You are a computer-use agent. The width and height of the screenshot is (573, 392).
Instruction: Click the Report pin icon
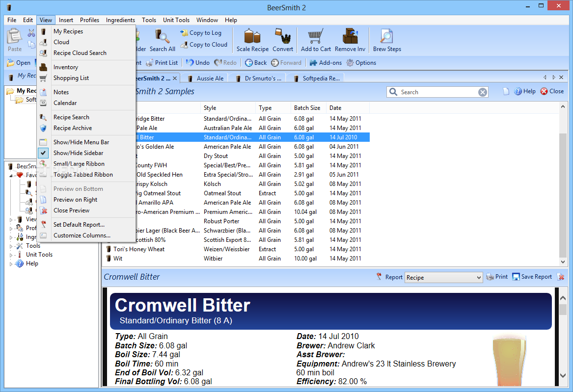tap(379, 277)
